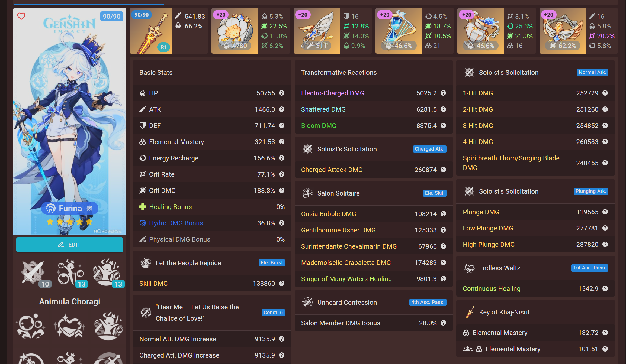Open help for Gentilhomme Usher DMG
626x364 pixels.
[443, 230]
